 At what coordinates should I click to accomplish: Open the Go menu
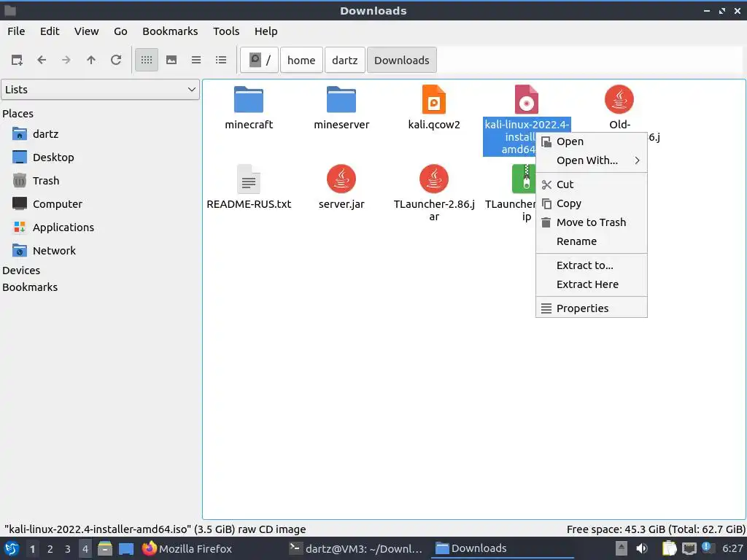(x=120, y=31)
